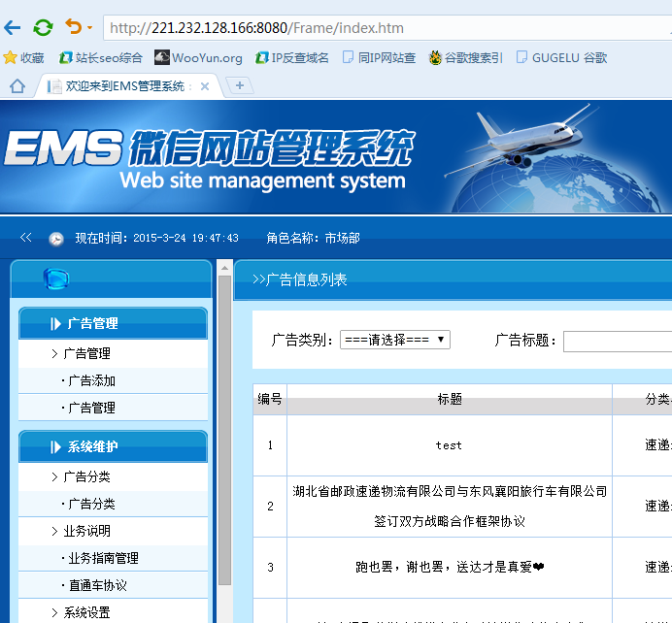Screen dimensions: 672x623
Task: Select the row titled test
Action: (x=449, y=445)
